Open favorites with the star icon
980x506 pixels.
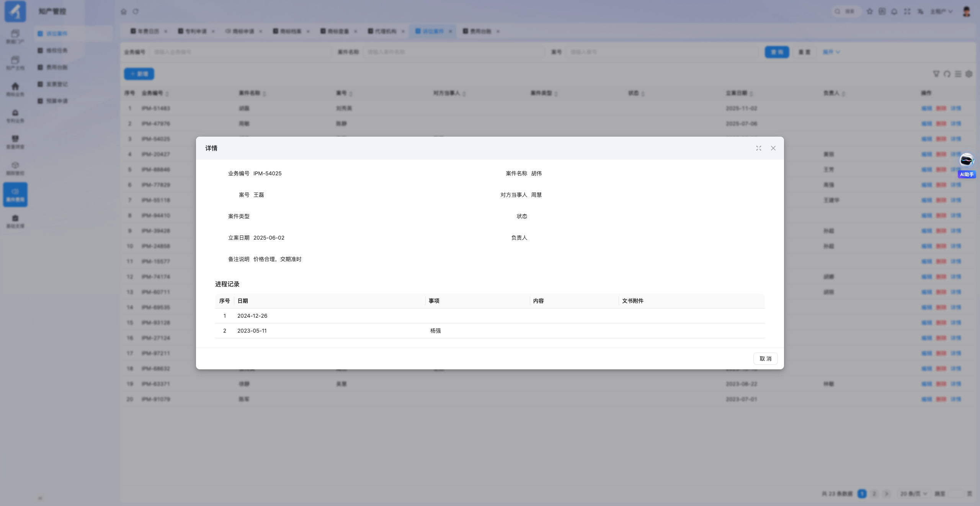pos(870,11)
